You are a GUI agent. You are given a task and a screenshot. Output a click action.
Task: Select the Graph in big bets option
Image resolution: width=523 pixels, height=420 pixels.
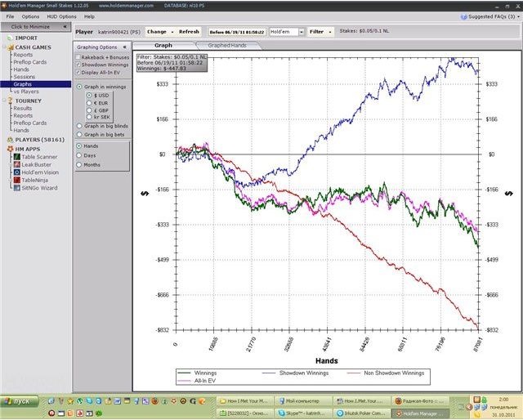(79, 135)
